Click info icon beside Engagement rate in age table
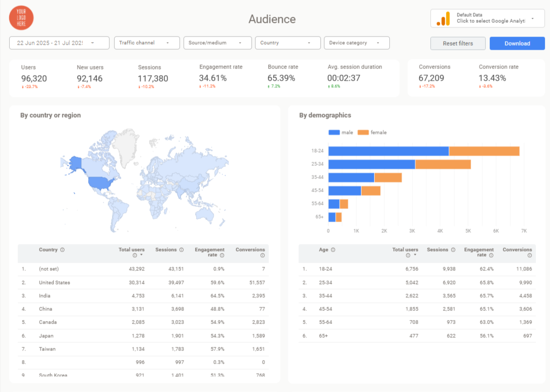This screenshot has height=392, width=550. pyautogui.click(x=491, y=256)
